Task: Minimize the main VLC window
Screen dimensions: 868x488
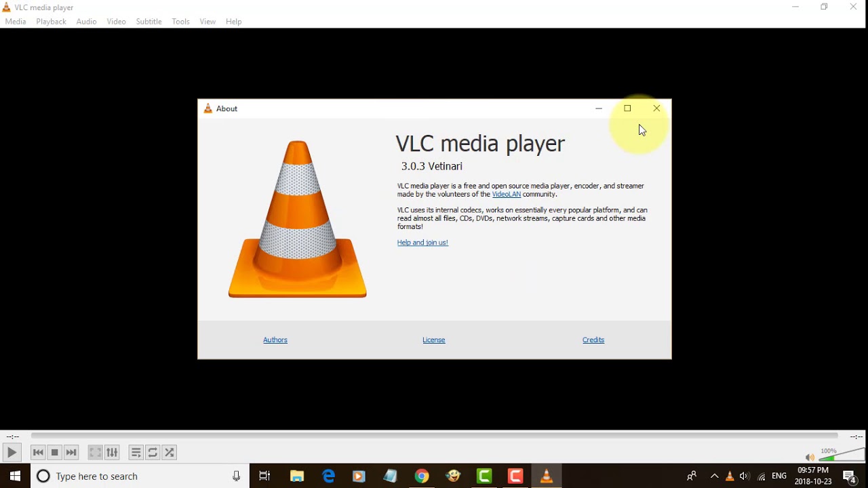Action: coord(795,7)
